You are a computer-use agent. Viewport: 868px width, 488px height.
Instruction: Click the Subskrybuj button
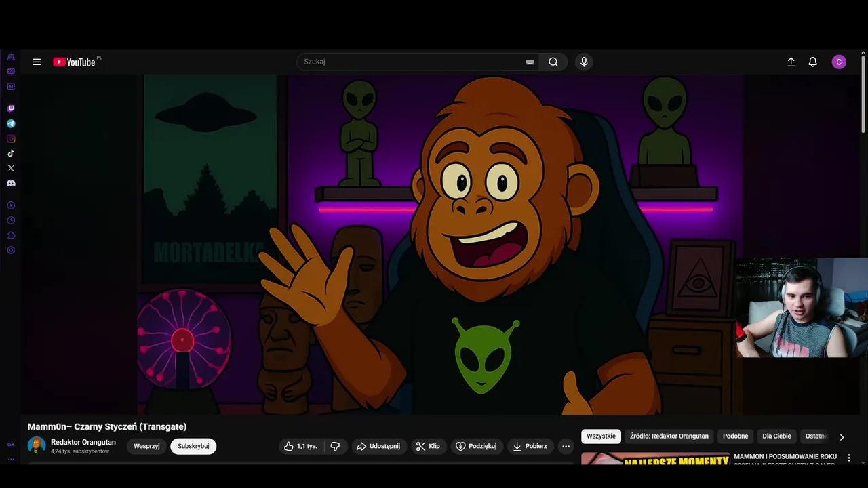coord(193,446)
